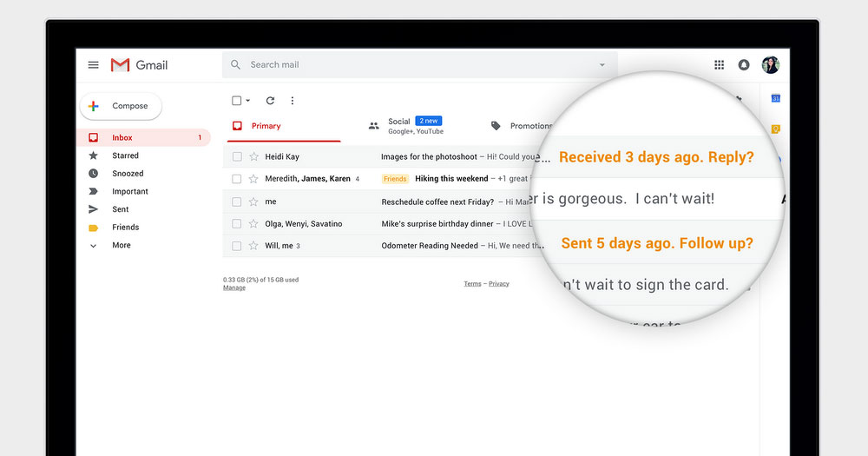The width and height of the screenshot is (868, 456).
Task: Open the notifications bell icon
Action: (744, 65)
